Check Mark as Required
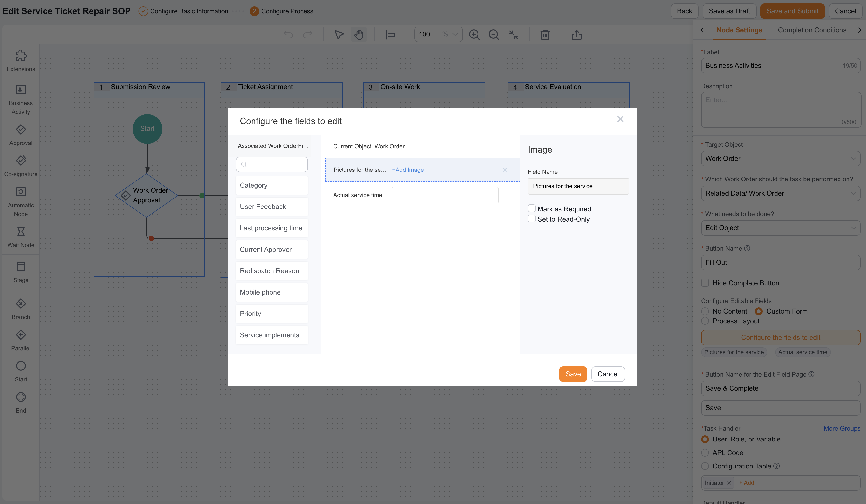This screenshot has height=504, width=866. click(532, 208)
